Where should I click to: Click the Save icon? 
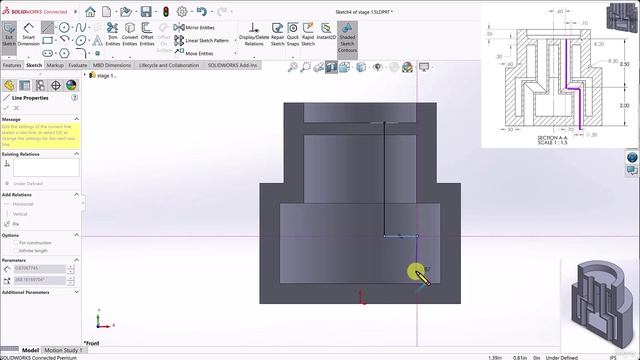pos(146,11)
